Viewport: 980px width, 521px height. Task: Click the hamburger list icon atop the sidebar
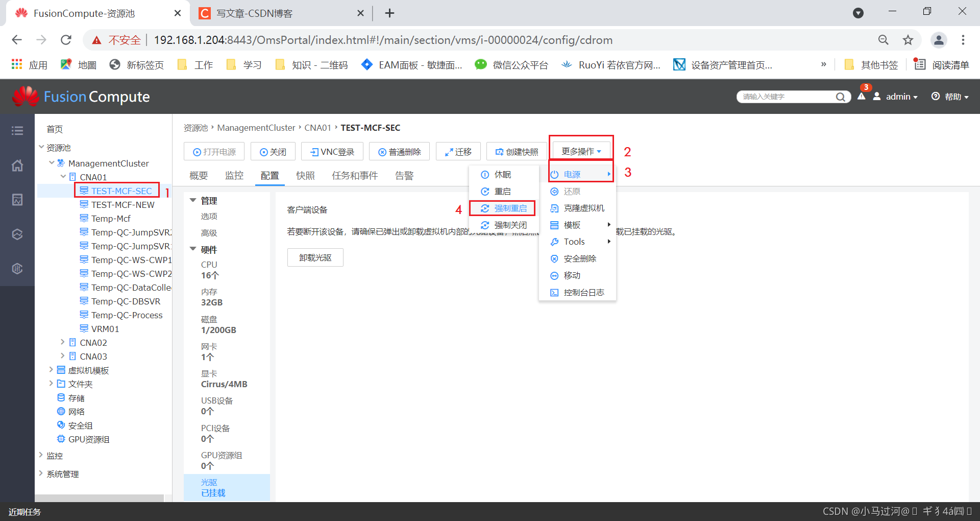(17, 131)
